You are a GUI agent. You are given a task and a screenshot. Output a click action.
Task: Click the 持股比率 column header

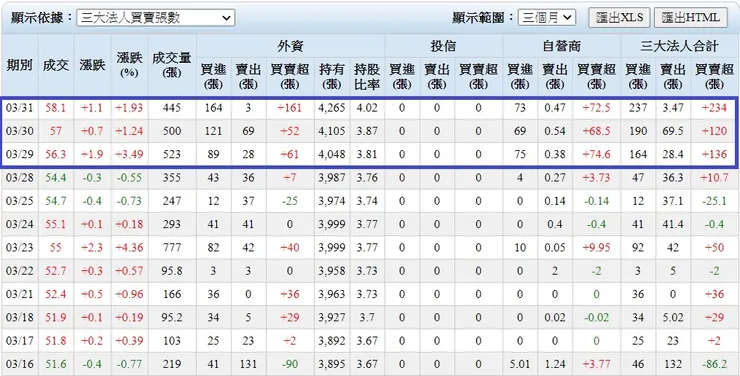[367, 76]
